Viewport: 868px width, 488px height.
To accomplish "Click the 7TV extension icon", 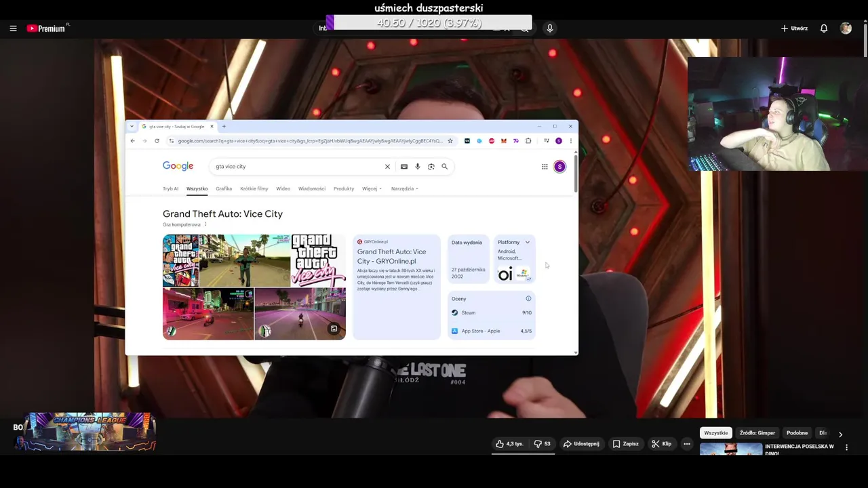I will click(x=516, y=141).
